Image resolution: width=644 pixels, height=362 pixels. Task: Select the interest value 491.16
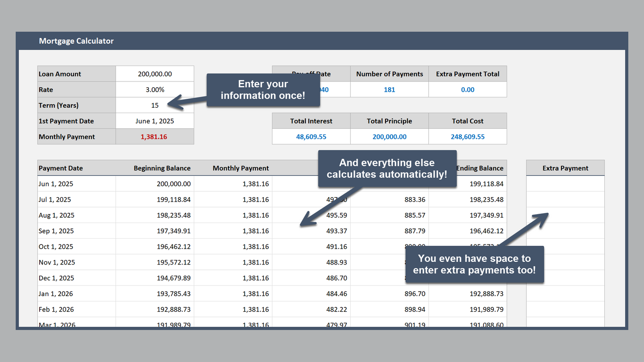(311, 247)
